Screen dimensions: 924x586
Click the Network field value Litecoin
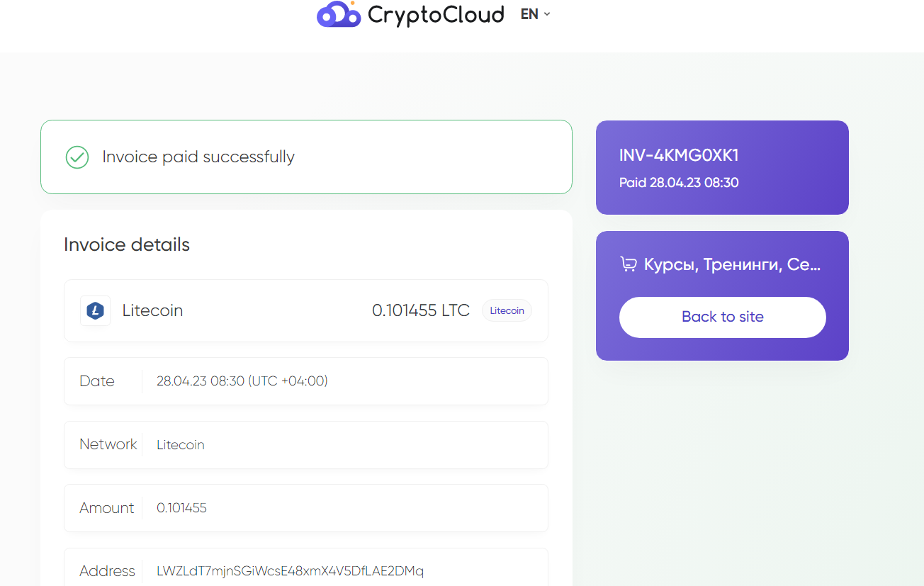coord(181,445)
